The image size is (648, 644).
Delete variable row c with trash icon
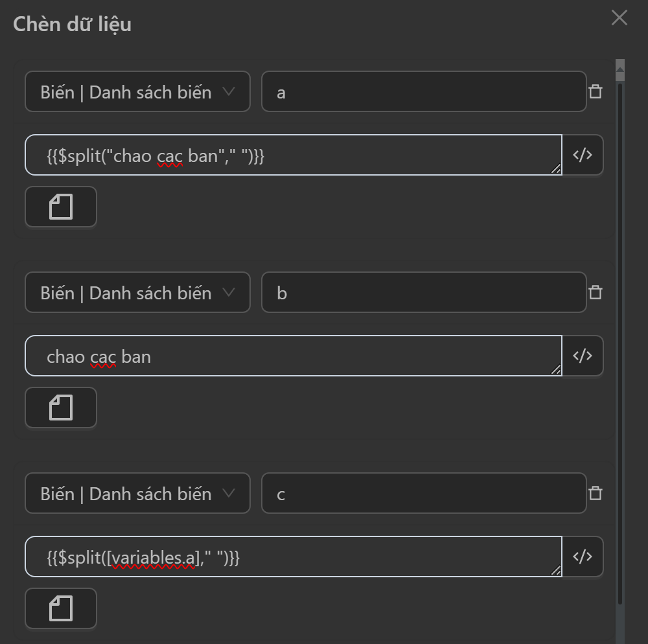[595, 493]
